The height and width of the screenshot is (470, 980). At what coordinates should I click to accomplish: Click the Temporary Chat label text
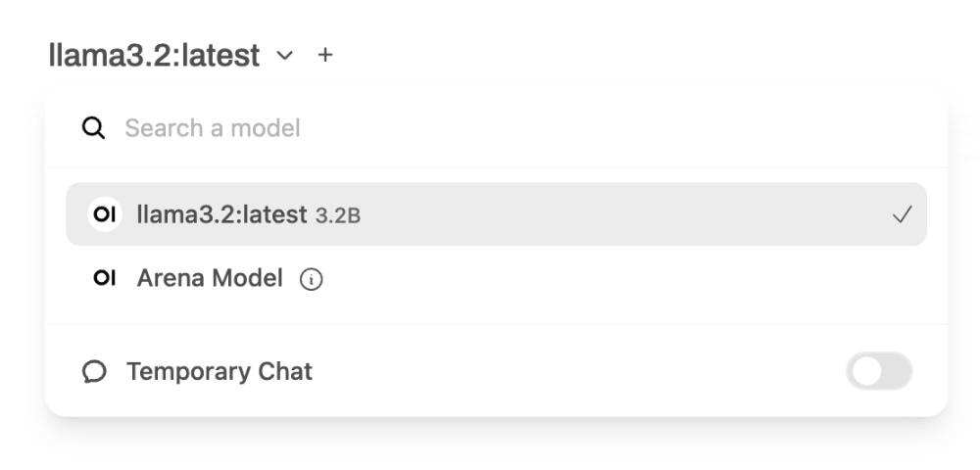coord(220,372)
